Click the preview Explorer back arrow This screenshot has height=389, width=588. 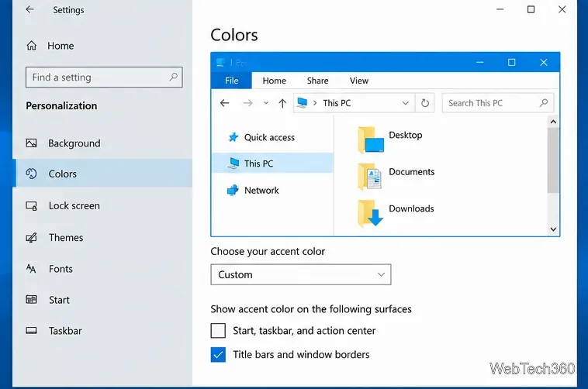pyautogui.click(x=224, y=103)
